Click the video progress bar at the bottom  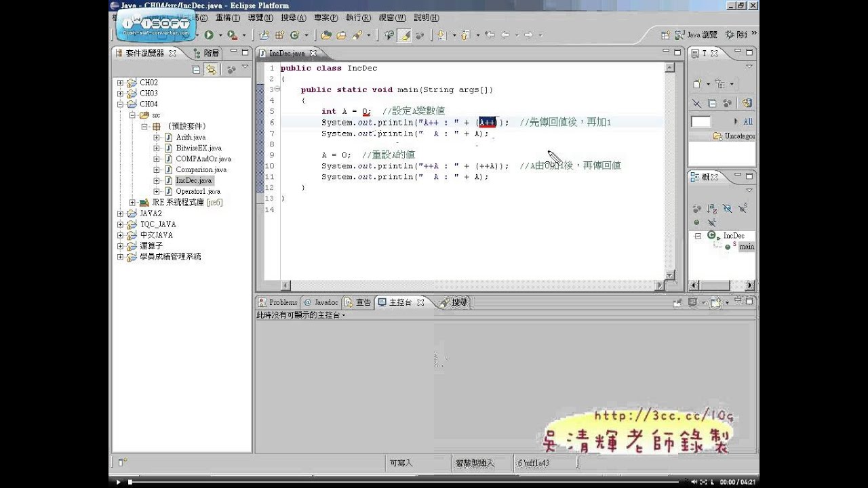403,482
